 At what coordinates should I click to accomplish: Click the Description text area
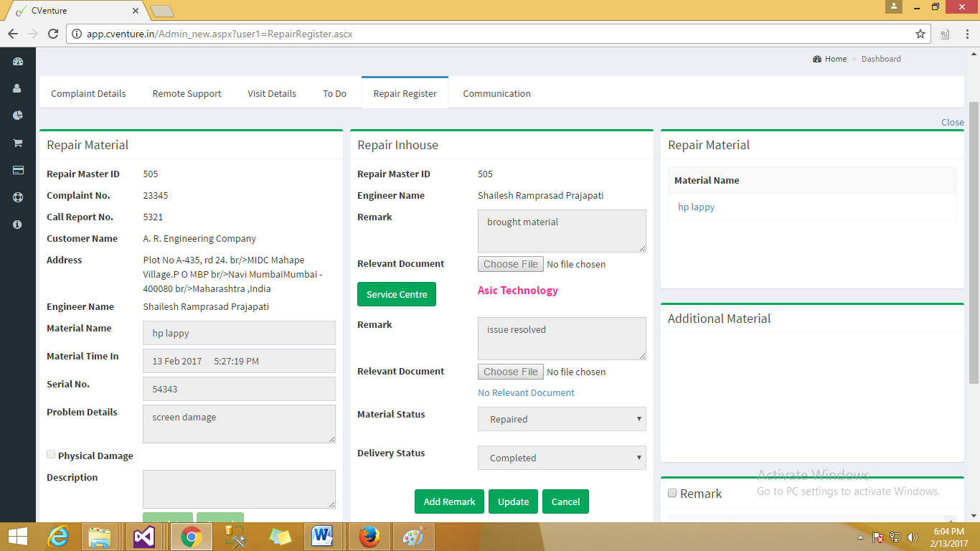pyautogui.click(x=239, y=489)
